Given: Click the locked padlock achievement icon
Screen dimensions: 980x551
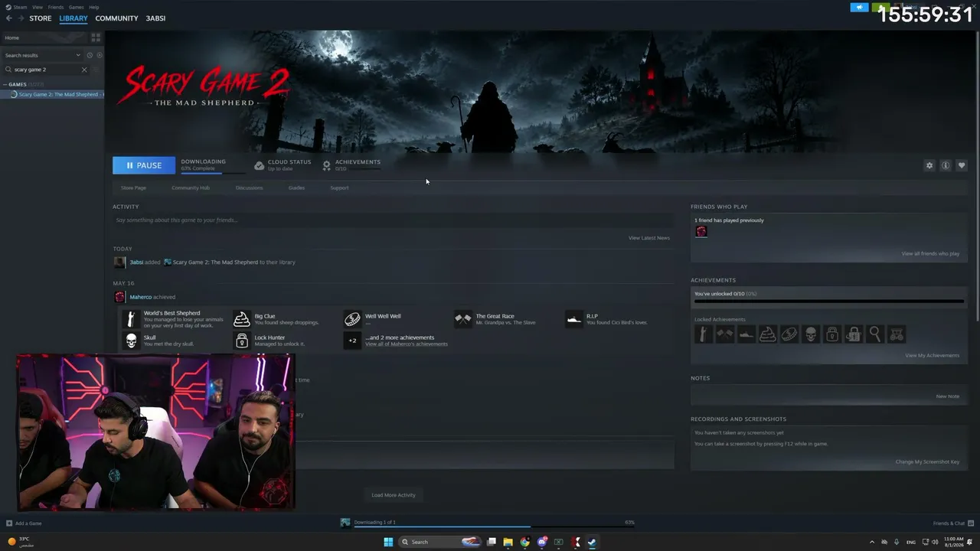Looking at the screenshot, I should click(x=832, y=334).
